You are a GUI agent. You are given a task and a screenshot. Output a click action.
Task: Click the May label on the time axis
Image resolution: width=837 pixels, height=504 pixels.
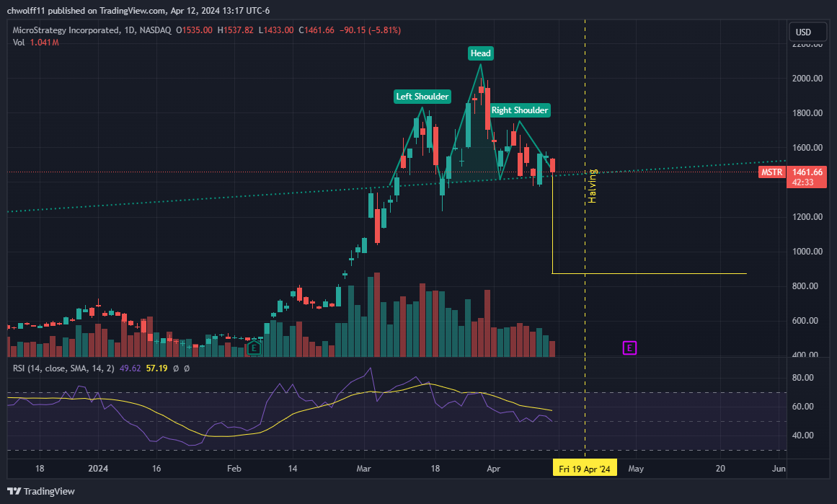click(x=636, y=468)
